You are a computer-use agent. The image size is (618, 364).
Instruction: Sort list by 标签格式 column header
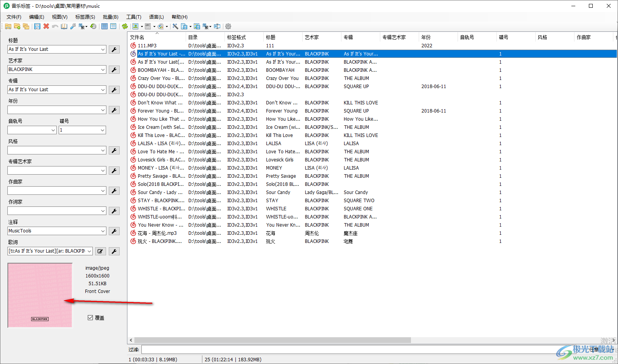(244, 37)
